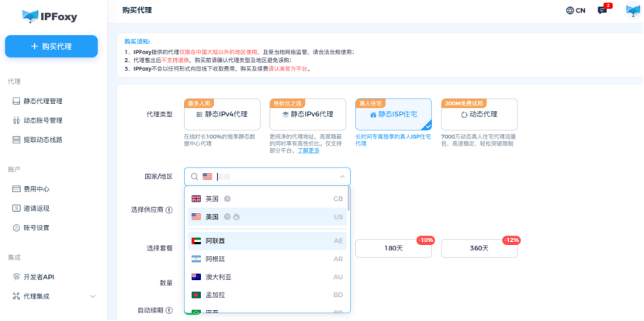Select the 静态IPv6代理 proxy type
Screen dimensions: 644x321
tap(307, 114)
